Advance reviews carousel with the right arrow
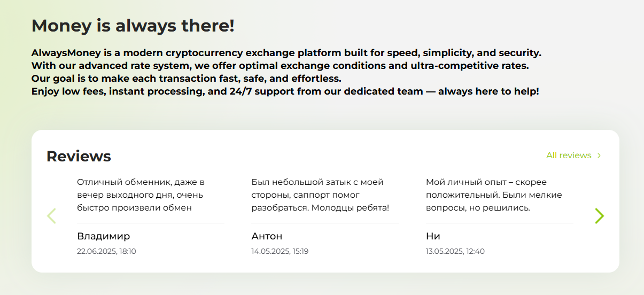 pos(599,216)
